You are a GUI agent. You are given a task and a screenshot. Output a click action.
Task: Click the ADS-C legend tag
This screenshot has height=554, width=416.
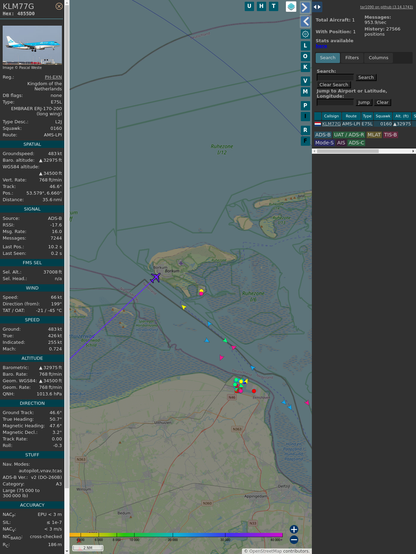[x=356, y=143]
